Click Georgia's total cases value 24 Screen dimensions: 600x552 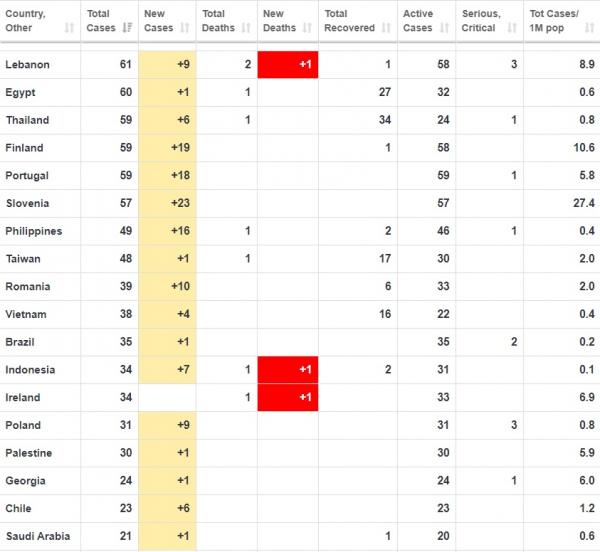pyautogui.click(x=122, y=480)
